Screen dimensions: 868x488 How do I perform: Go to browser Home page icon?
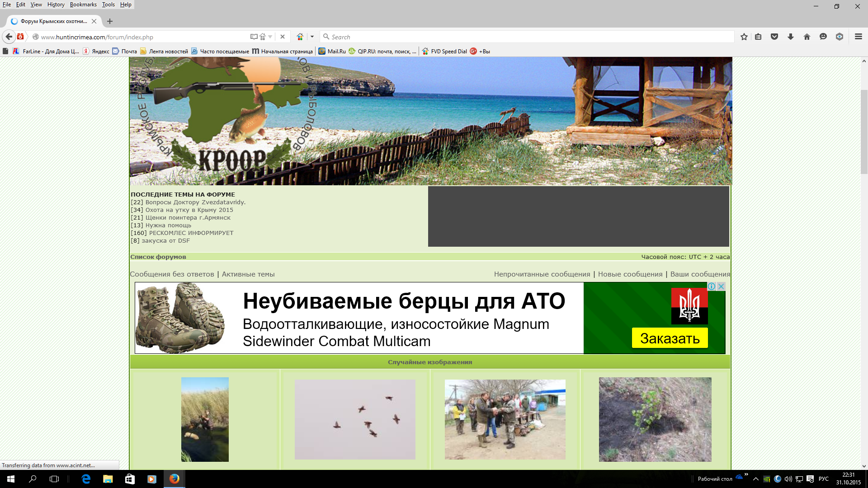[807, 37]
